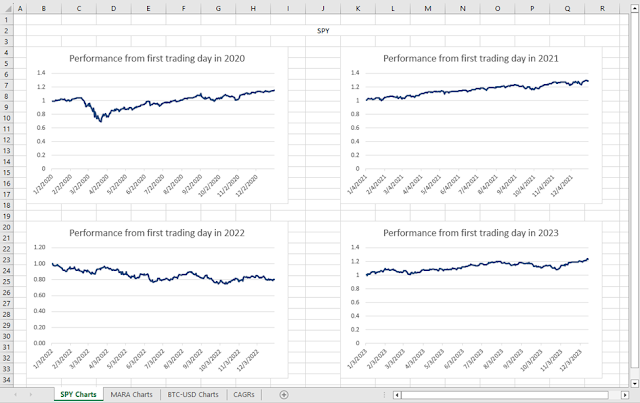Click 0.00 value on 2022 chart axis
This screenshot has width=640, height=403.
pos(40,343)
